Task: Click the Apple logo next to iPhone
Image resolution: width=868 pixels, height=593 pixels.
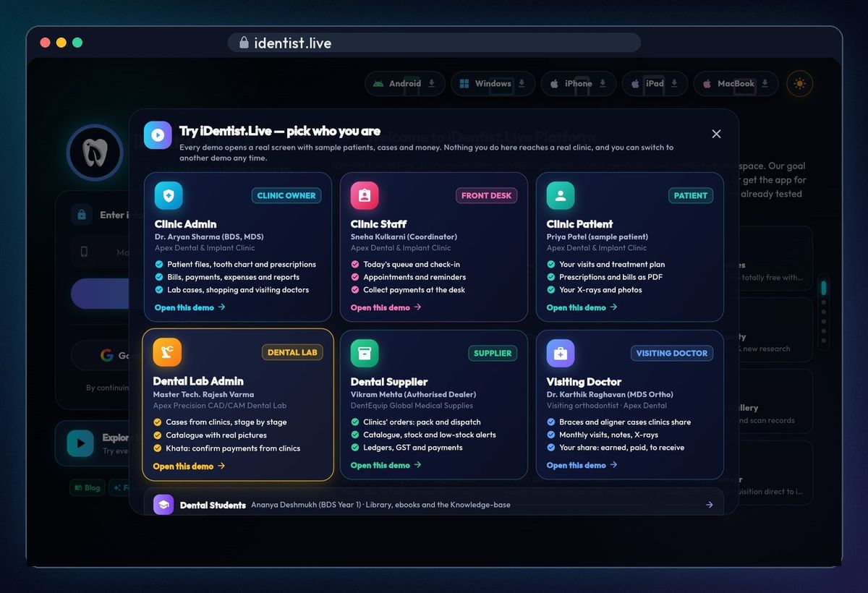Action: click(555, 84)
